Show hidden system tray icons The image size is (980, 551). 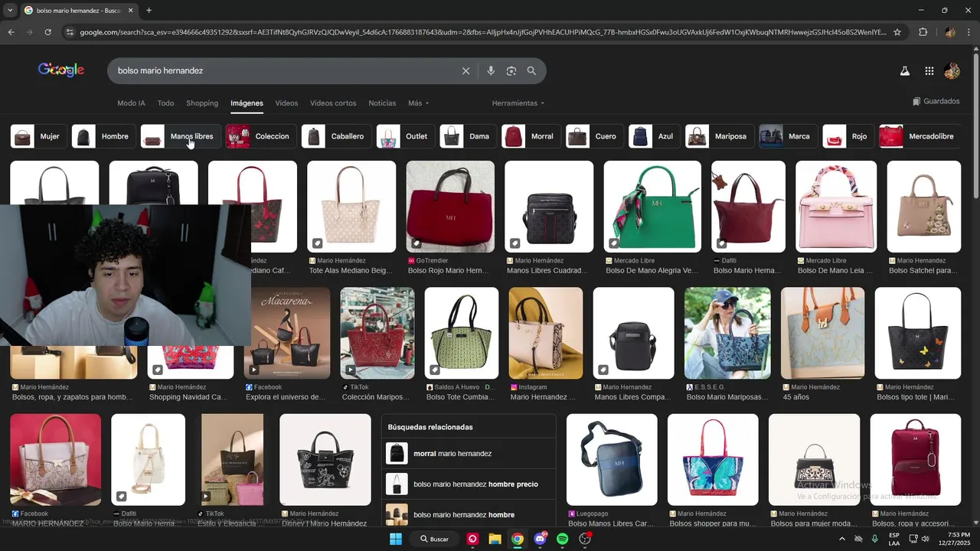pyautogui.click(x=842, y=539)
